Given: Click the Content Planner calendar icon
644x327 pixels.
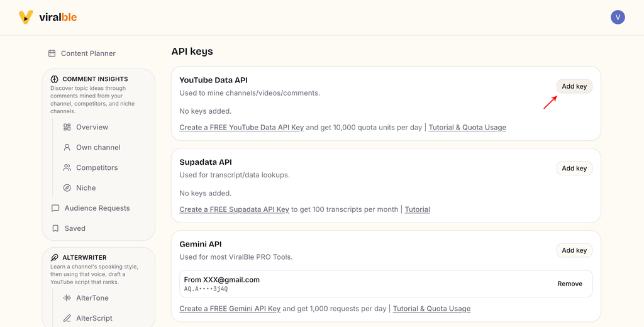Looking at the screenshot, I should click(52, 53).
